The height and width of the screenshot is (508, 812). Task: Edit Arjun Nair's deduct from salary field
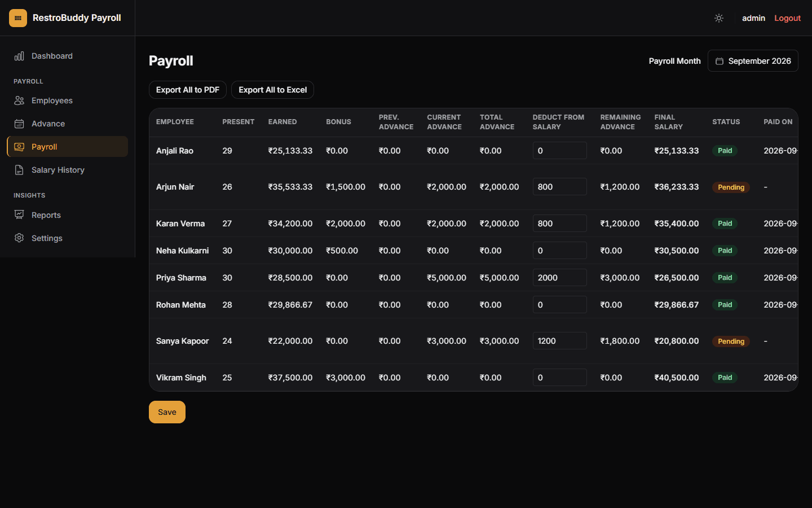coord(559,187)
